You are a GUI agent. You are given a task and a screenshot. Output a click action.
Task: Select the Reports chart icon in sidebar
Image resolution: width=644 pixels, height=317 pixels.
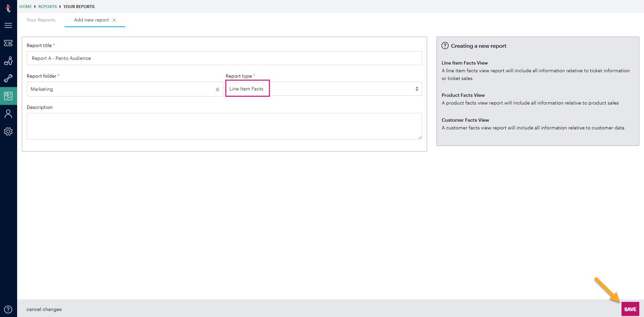click(8, 96)
